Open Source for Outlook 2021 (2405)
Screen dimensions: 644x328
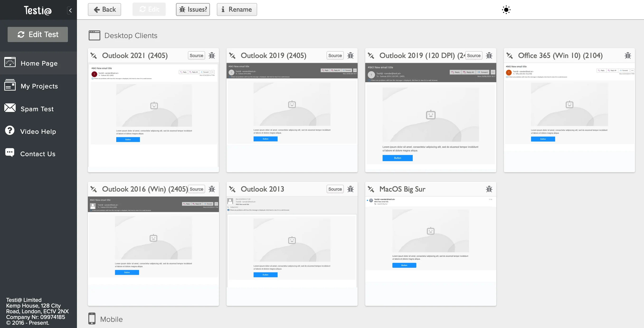tap(196, 56)
